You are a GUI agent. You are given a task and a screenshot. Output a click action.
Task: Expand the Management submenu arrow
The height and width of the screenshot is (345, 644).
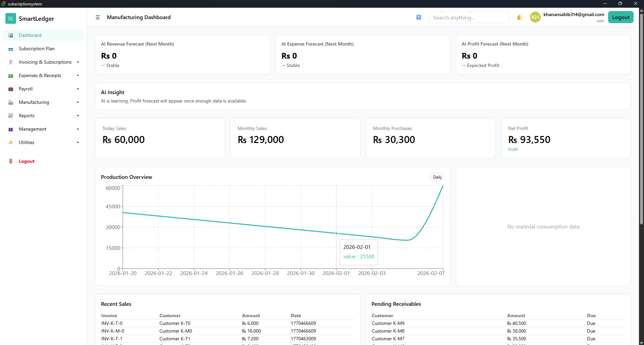point(78,129)
